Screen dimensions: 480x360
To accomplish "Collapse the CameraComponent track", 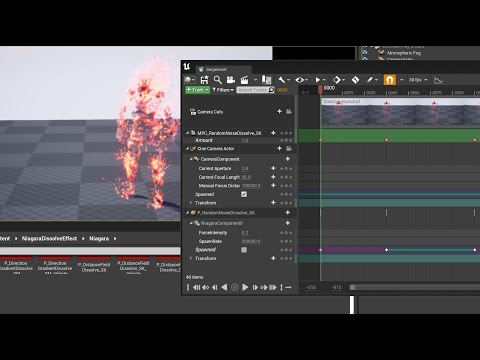I will [191, 159].
